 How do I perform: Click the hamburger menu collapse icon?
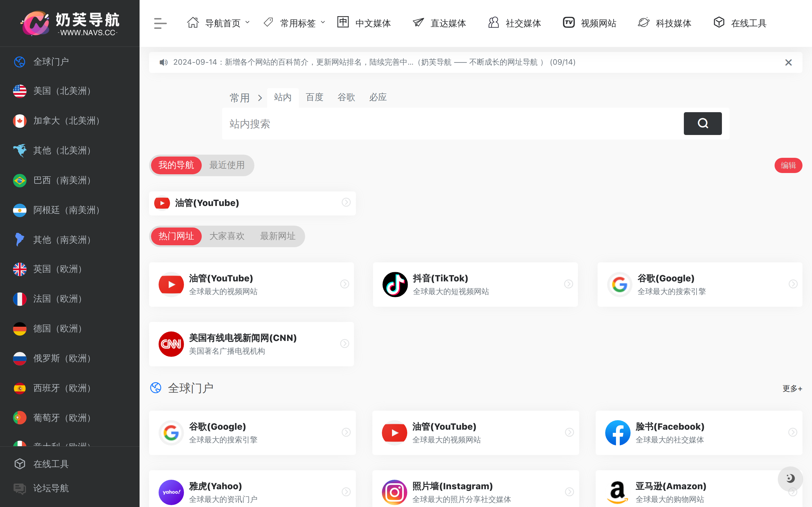tap(160, 23)
